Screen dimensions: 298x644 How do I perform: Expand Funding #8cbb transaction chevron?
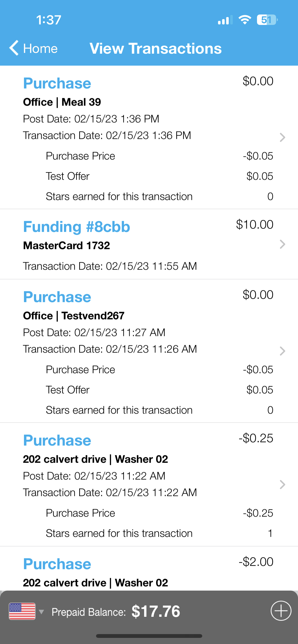click(282, 244)
